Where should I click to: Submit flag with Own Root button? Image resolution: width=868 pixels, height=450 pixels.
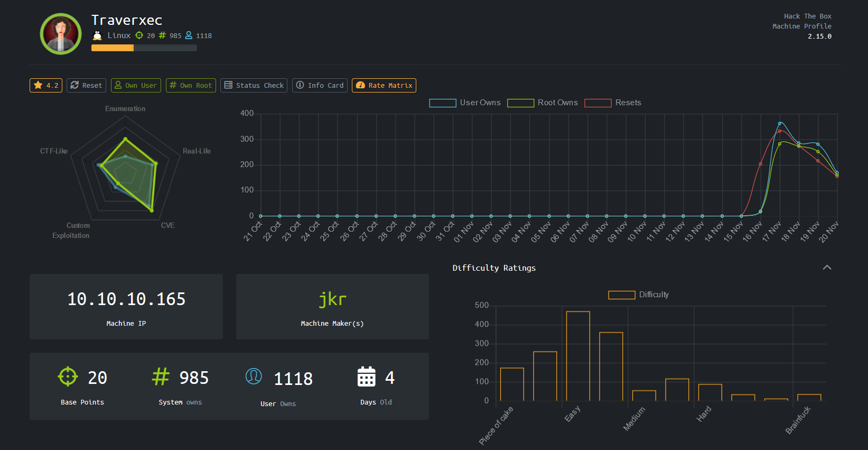pos(191,85)
